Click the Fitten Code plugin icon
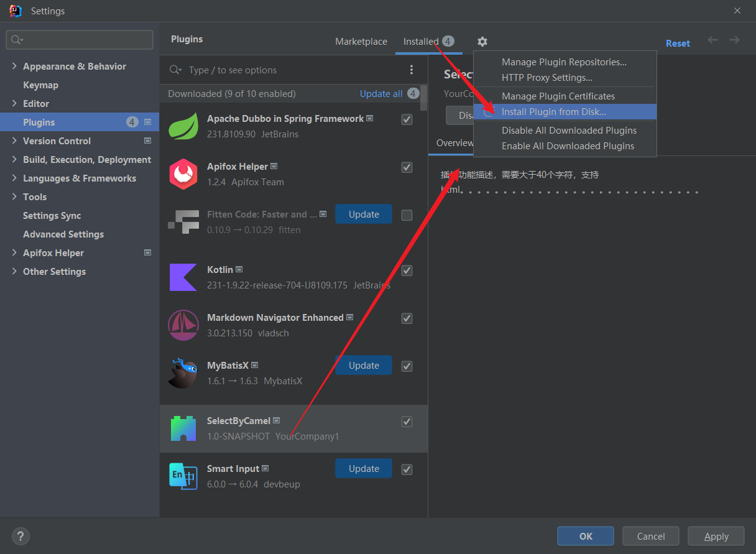 click(183, 222)
